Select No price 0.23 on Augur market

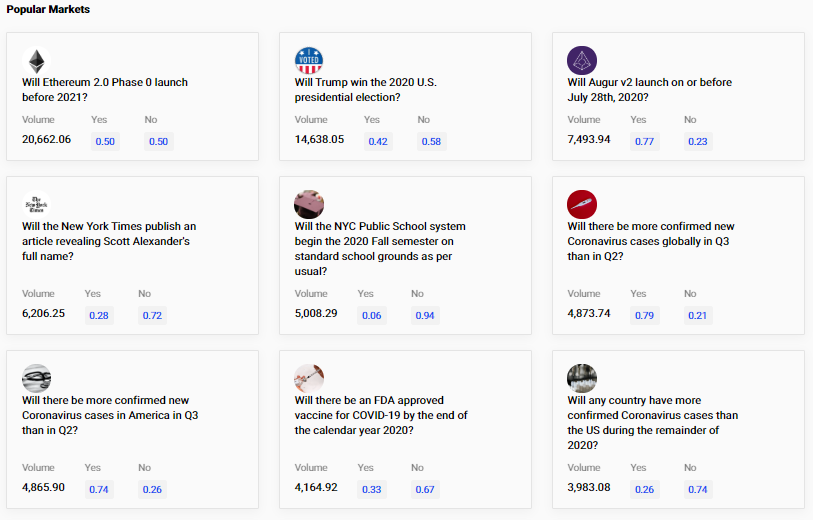(x=697, y=141)
